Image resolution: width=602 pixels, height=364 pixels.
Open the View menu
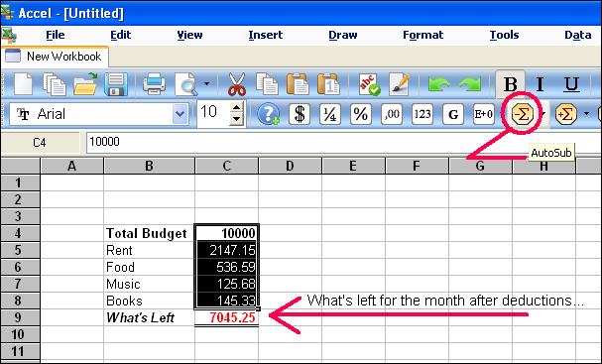189,35
